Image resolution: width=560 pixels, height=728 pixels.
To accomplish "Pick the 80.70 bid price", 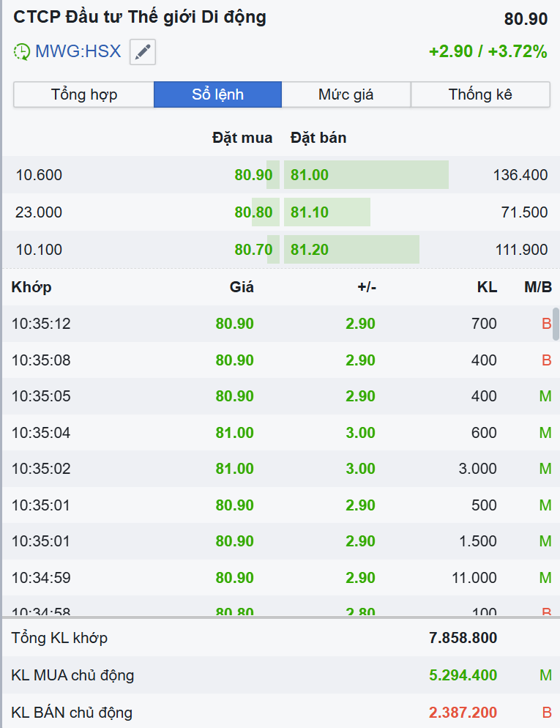I will click(x=253, y=250).
